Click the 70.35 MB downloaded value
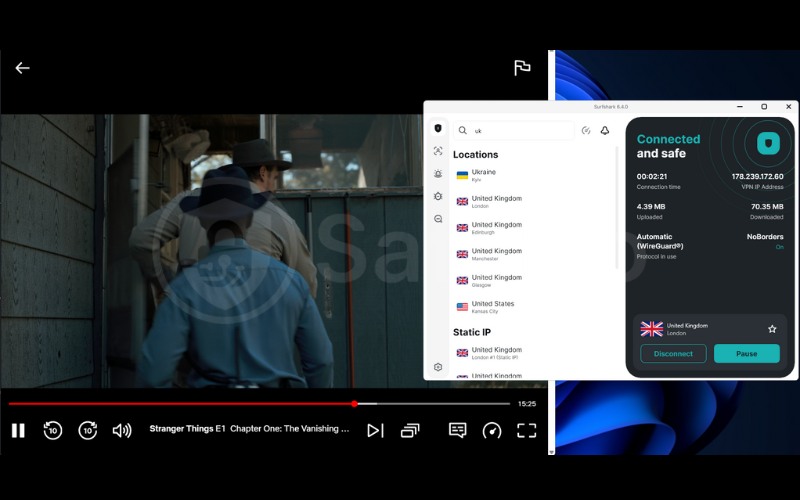The image size is (800, 500). (767, 207)
